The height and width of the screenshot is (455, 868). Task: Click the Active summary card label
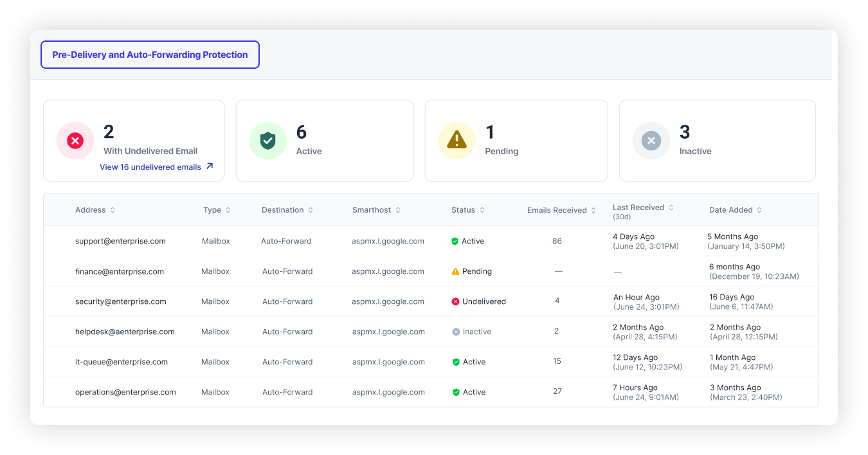(x=309, y=151)
